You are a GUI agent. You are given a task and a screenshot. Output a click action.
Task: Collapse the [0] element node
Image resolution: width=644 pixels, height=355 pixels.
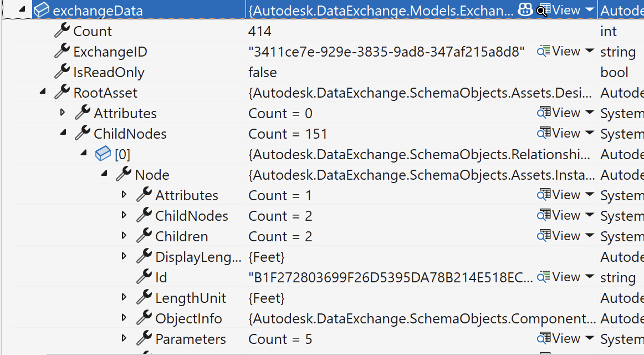84,153
